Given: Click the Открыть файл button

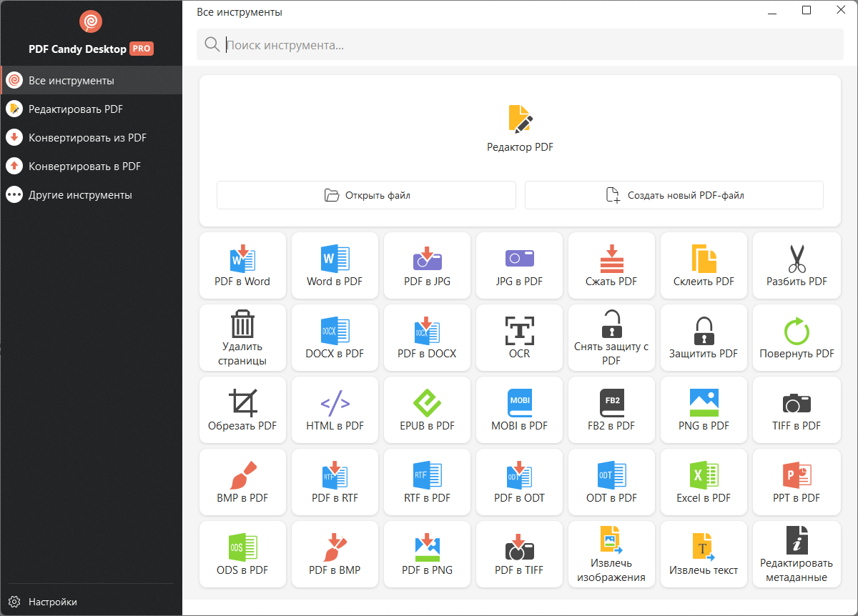Looking at the screenshot, I should point(366,195).
